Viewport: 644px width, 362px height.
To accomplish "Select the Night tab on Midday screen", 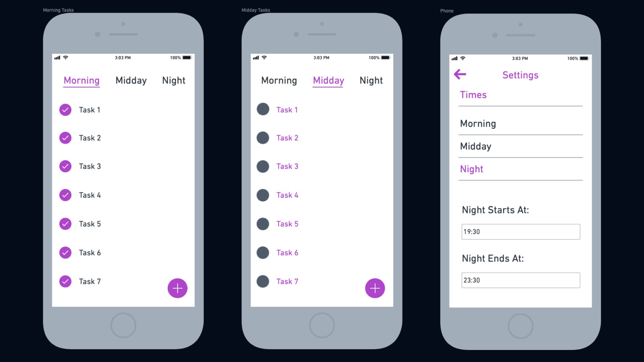I will point(371,80).
